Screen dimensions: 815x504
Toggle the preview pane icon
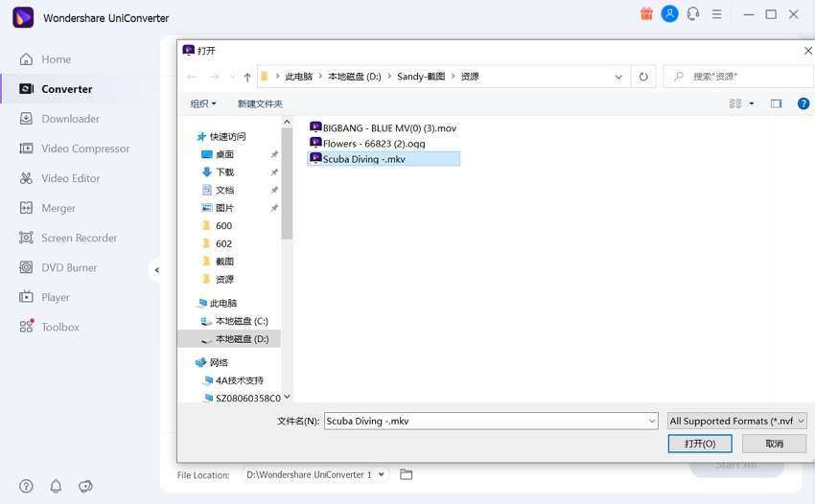pyautogui.click(x=776, y=103)
